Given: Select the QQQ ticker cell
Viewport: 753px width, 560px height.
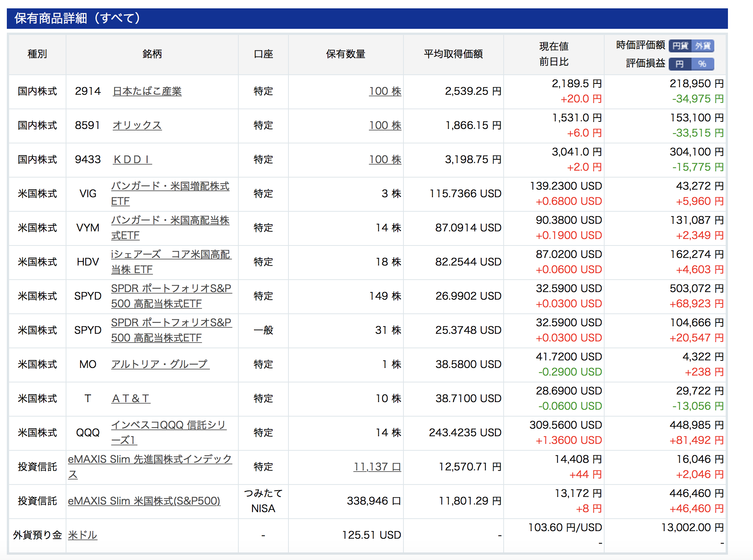Looking at the screenshot, I should pyautogui.click(x=88, y=433).
